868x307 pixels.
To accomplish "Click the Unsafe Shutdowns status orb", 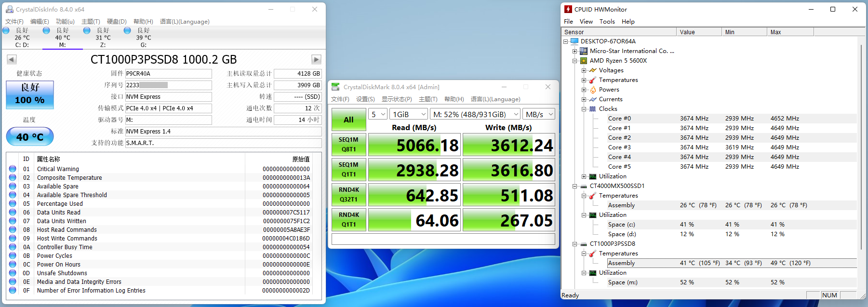I will [13, 273].
